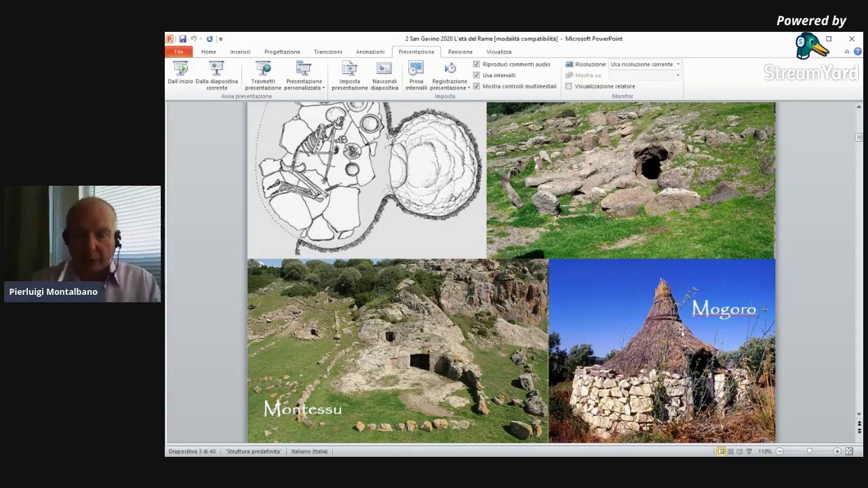The width and height of the screenshot is (868, 488).
Task: Open Presentazione personalizzata menu
Action: 304,75
